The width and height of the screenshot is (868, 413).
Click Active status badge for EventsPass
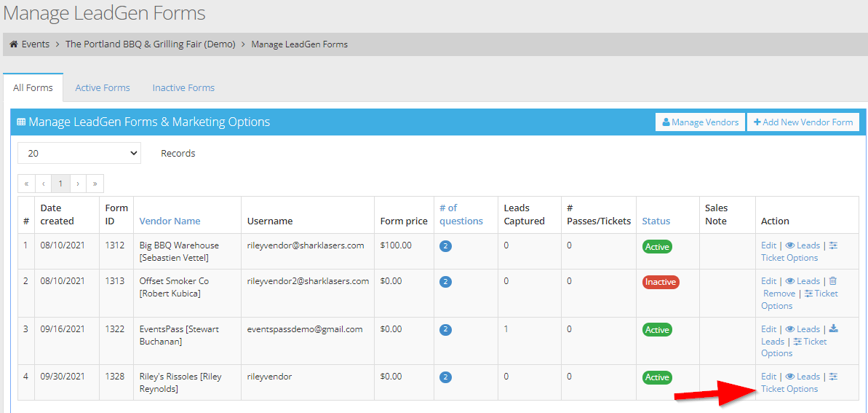tap(657, 330)
